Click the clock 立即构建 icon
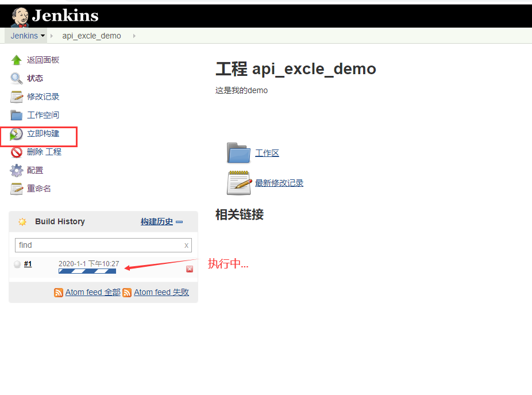The image size is (532, 395). pyautogui.click(x=16, y=134)
